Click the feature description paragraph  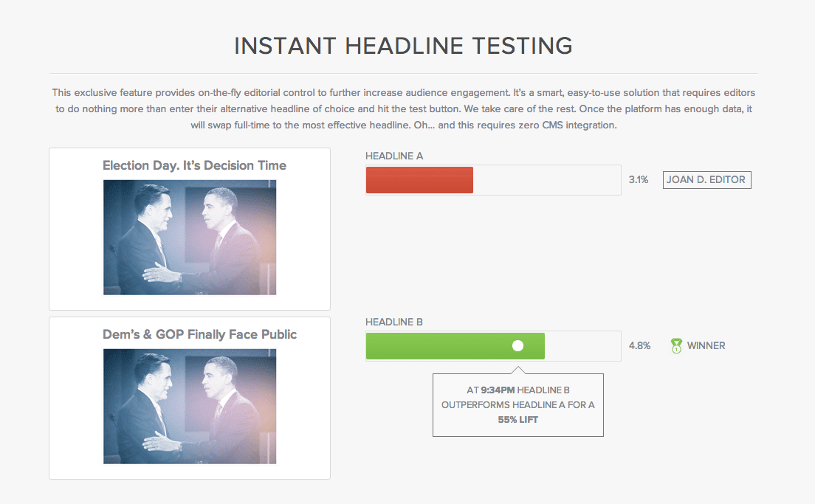403,109
